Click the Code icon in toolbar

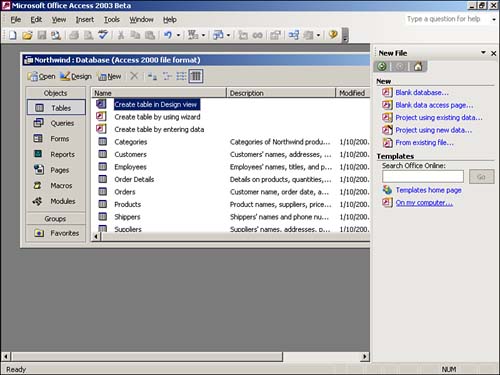pyautogui.click(x=243, y=35)
